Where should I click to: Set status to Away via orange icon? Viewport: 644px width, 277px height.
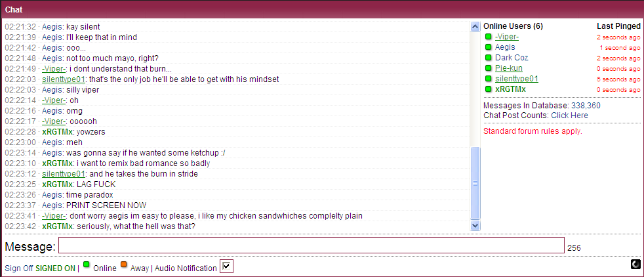coord(123,265)
